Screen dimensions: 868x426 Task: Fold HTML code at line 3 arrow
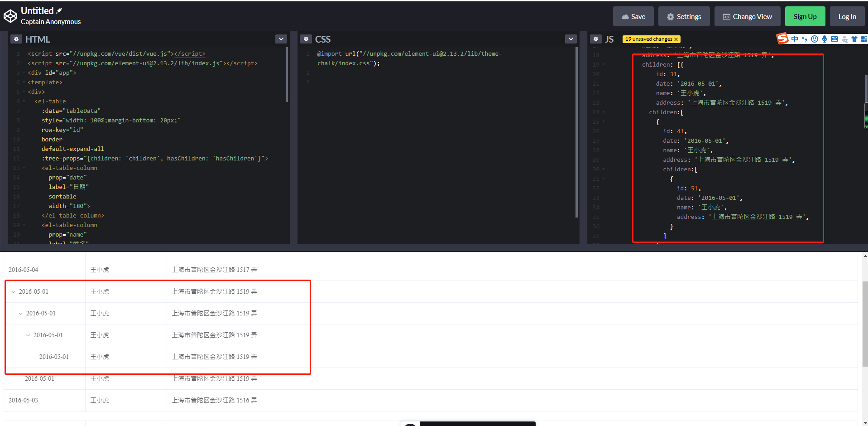(24, 73)
